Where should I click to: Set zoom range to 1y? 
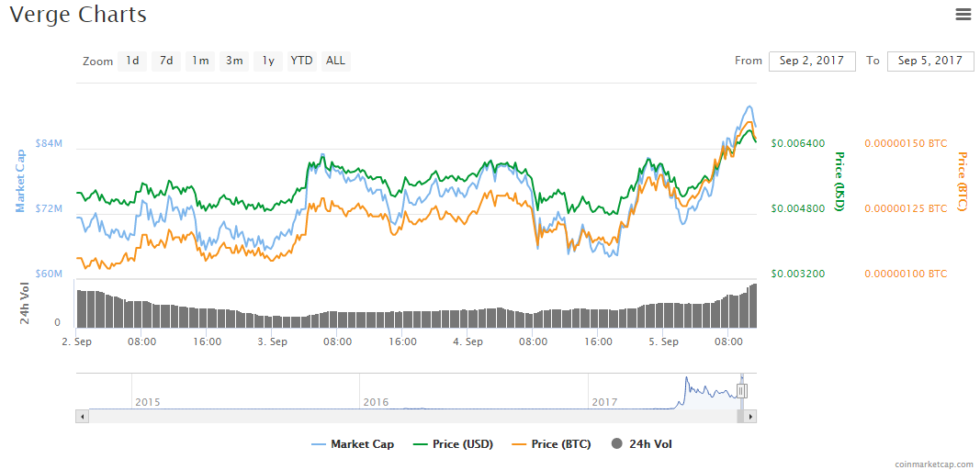click(x=268, y=62)
